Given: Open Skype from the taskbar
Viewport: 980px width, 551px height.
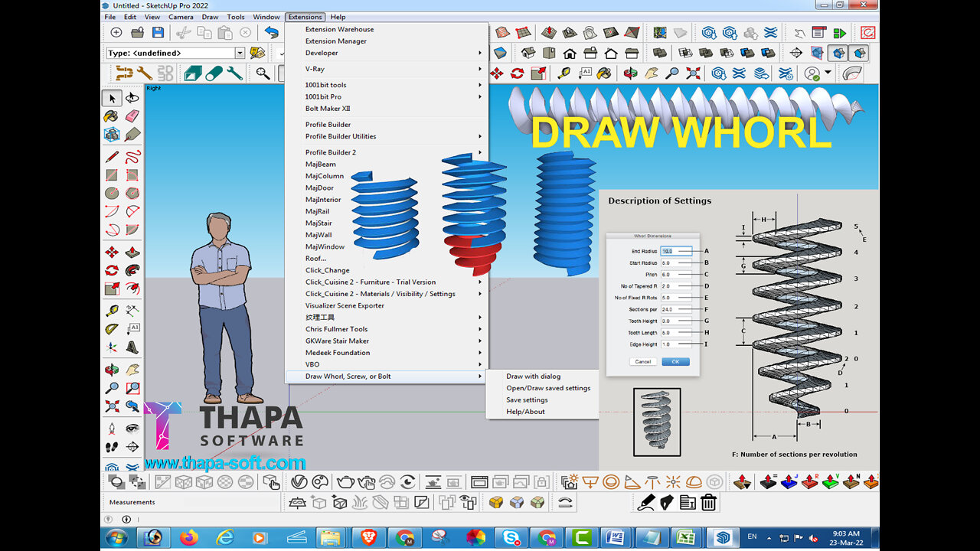Looking at the screenshot, I should click(510, 537).
